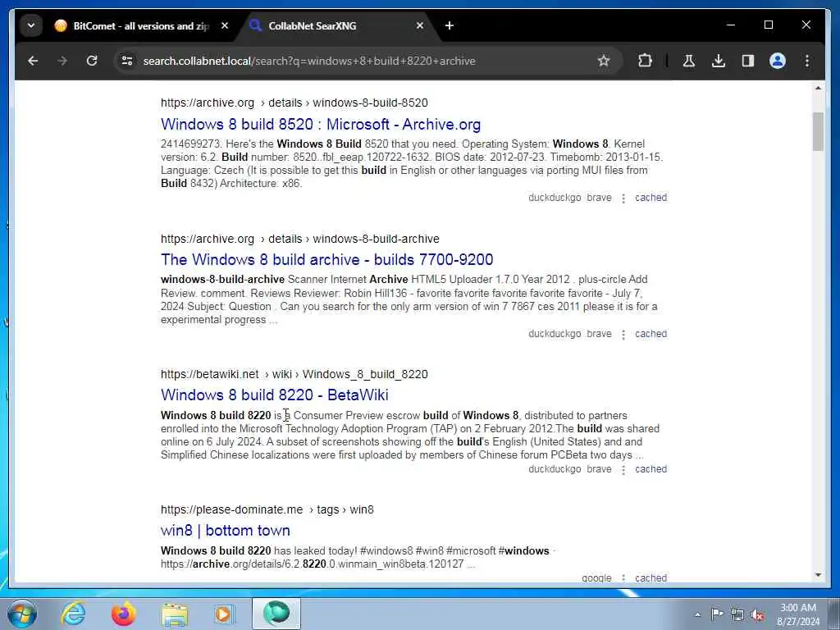The width and height of the screenshot is (840, 630).
Task: Expand options dots for bottom town result
Action: point(623,578)
